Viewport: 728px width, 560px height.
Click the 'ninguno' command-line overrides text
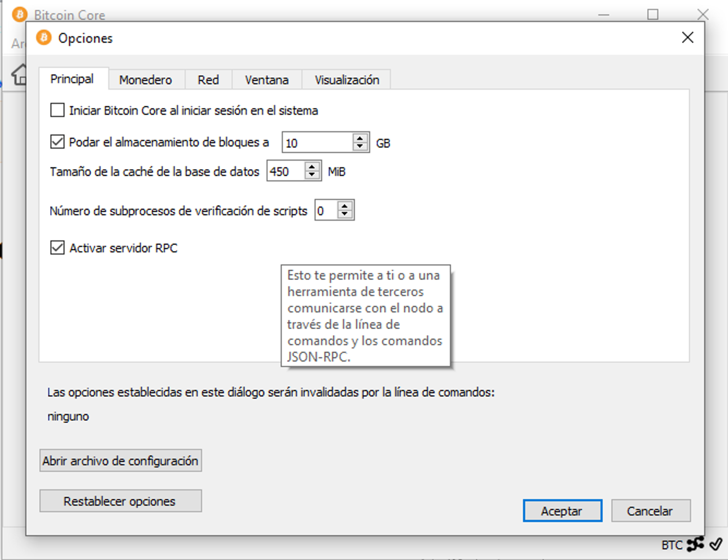coord(68,416)
